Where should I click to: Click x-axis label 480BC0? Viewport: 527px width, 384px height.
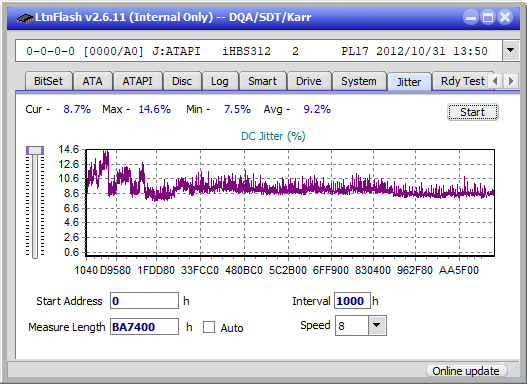pos(244,270)
